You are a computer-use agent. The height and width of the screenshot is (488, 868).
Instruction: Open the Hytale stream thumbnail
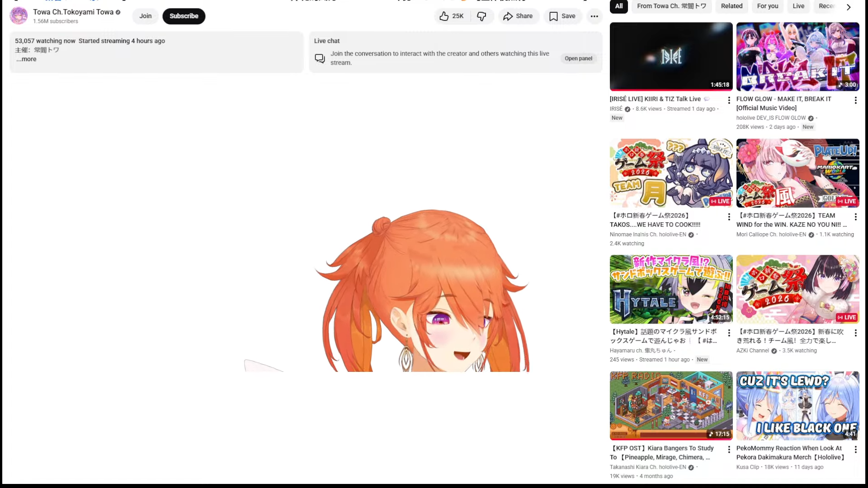(x=671, y=289)
